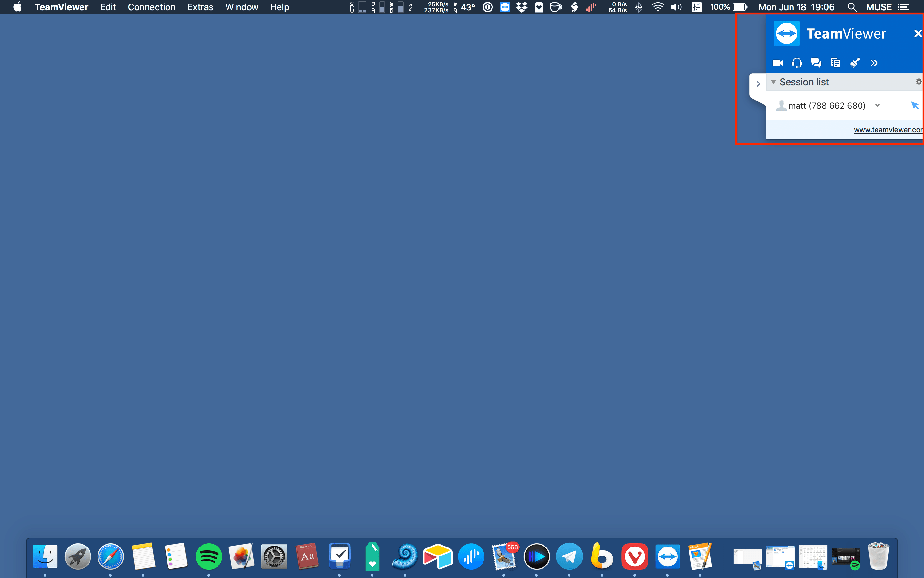Click the TeamViewer logo in panel
Viewport: 924px width, 578px height.
(787, 34)
